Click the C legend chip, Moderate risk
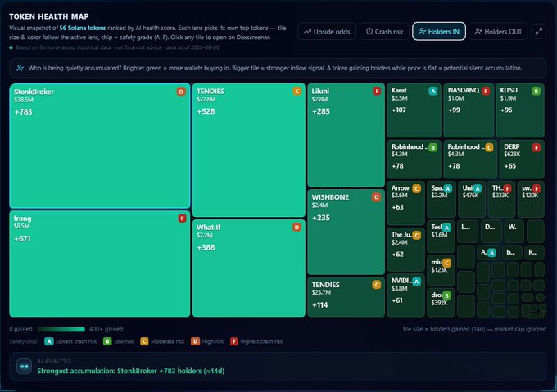This screenshot has width=557, height=392. 144,341
